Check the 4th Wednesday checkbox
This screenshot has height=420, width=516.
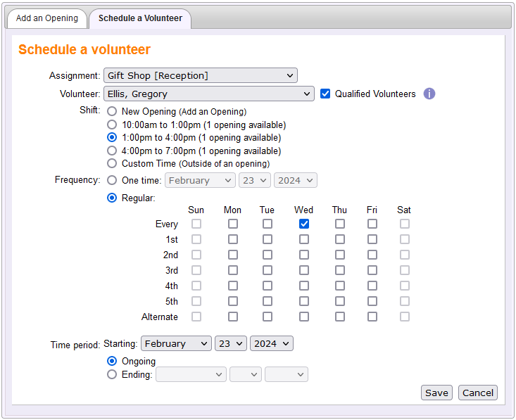coord(304,286)
